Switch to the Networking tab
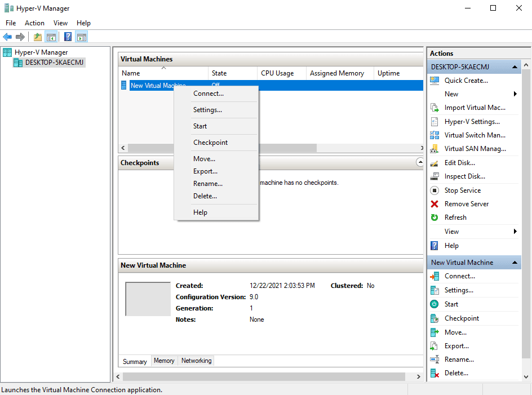The image size is (532, 395). tap(197, 361)
